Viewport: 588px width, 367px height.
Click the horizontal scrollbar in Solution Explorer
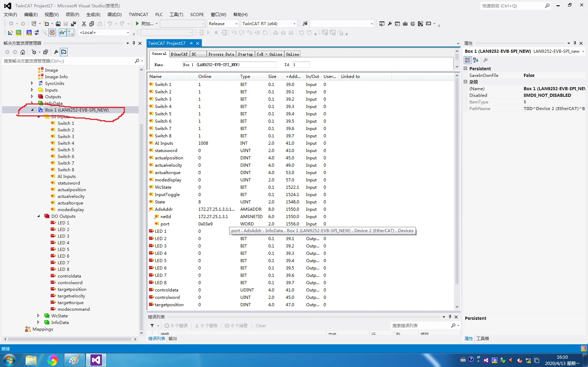(x=70, y=339)
